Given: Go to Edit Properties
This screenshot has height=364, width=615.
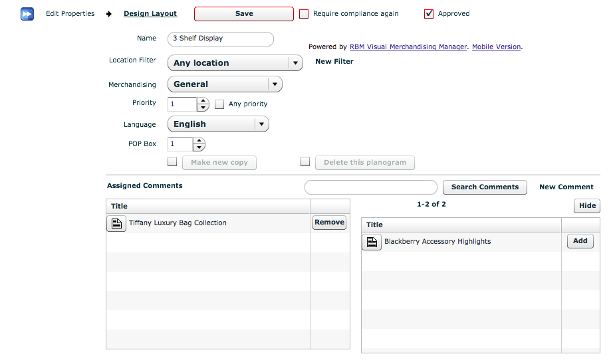Looking at the screenshot, I should click(x=70, y=14).
